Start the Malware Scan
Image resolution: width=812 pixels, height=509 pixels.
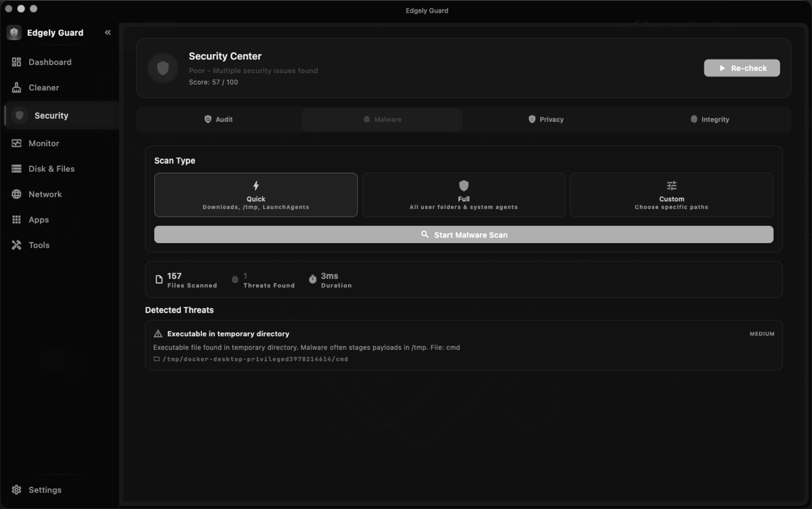click(464, 234)
